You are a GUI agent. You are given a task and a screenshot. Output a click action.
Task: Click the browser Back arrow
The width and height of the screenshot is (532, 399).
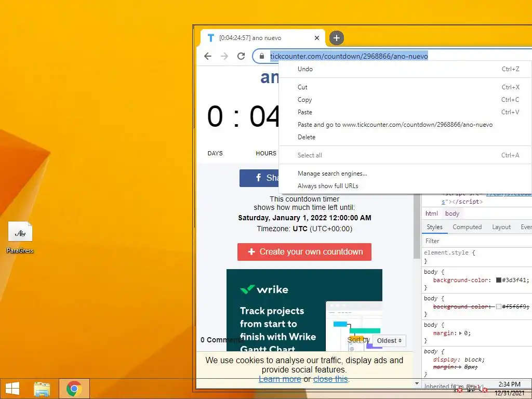(x=208, y=56)
